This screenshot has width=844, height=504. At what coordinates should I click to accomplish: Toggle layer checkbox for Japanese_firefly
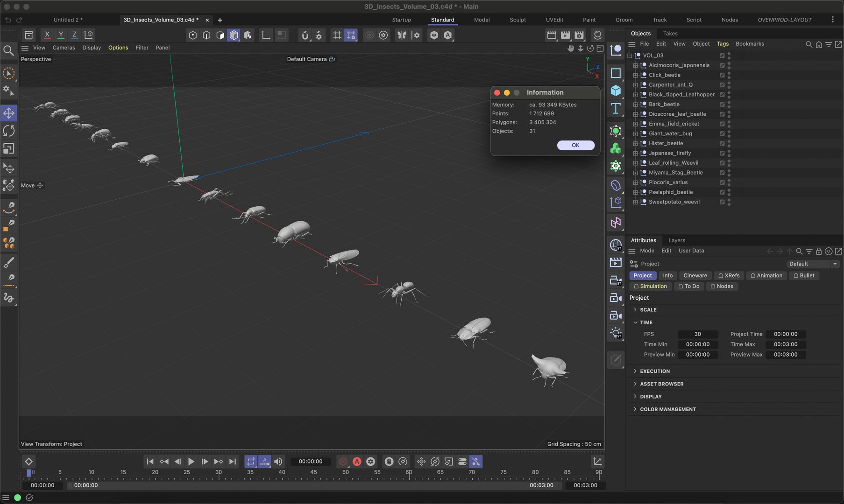[722, 153]
